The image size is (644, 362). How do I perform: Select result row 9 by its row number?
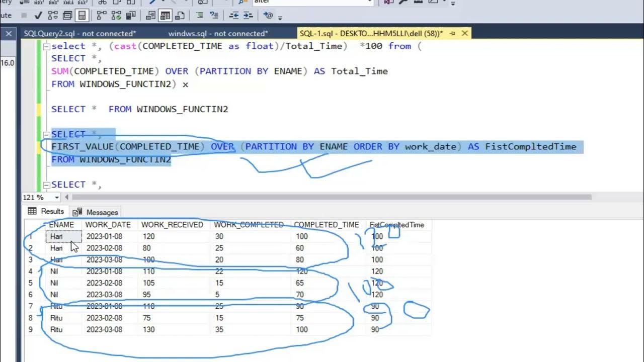tap(31, 330)
